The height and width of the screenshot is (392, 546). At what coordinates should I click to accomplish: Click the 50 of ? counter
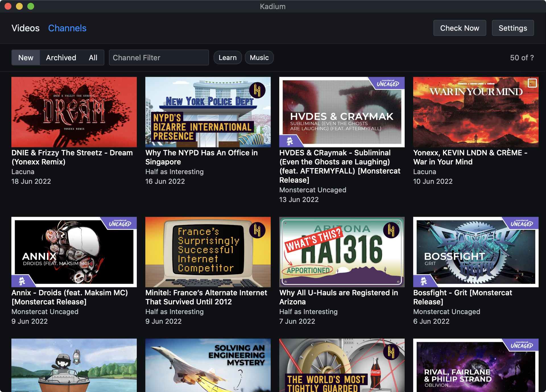tap(522, 57)
